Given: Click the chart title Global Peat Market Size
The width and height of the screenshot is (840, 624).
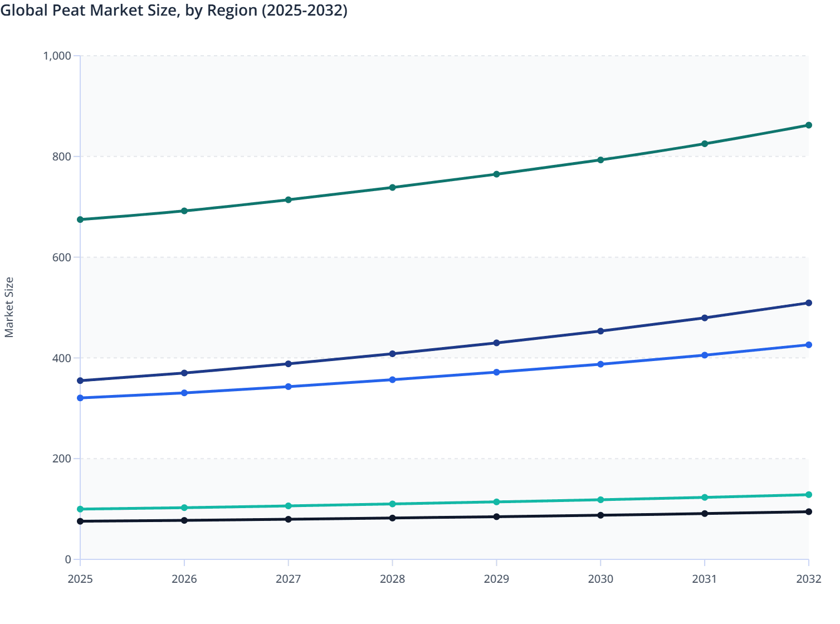Looking at the screenshot, I should point(174,11).
